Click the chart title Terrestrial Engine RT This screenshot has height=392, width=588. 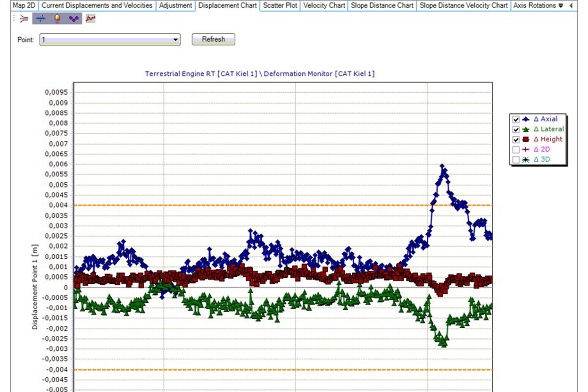(x=260, y=73)
